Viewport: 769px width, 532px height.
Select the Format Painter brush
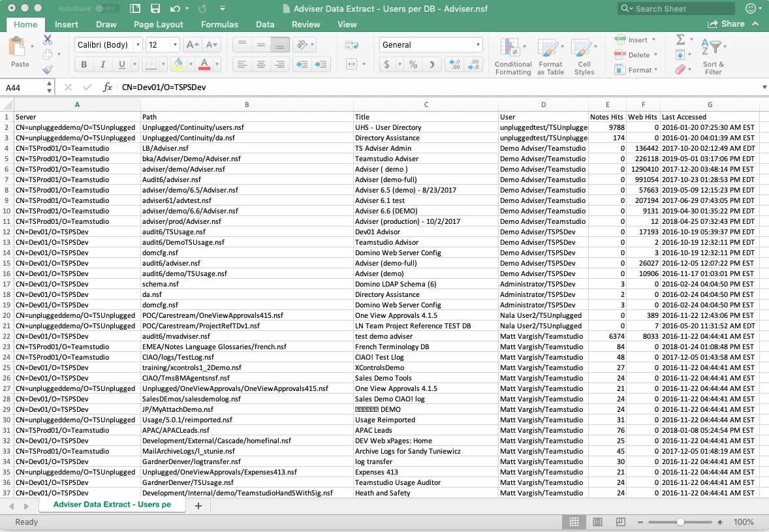[48, 70]
